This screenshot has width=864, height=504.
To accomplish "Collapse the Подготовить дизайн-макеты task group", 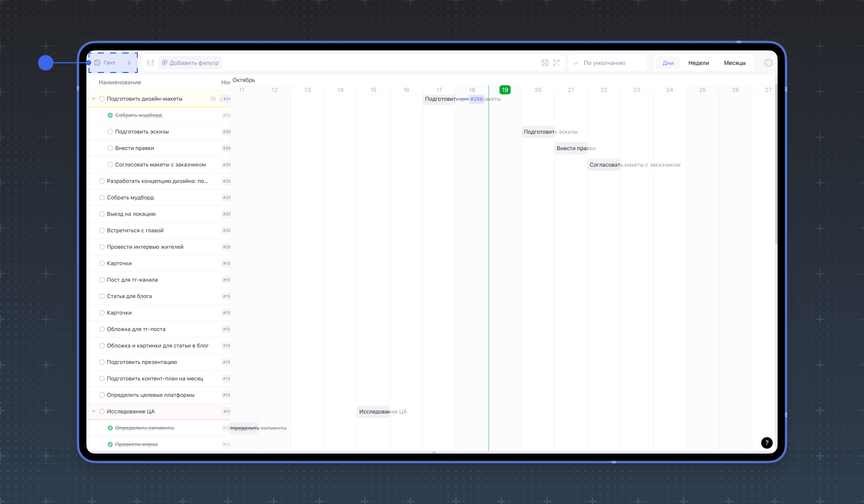I will tap(94, 99).
